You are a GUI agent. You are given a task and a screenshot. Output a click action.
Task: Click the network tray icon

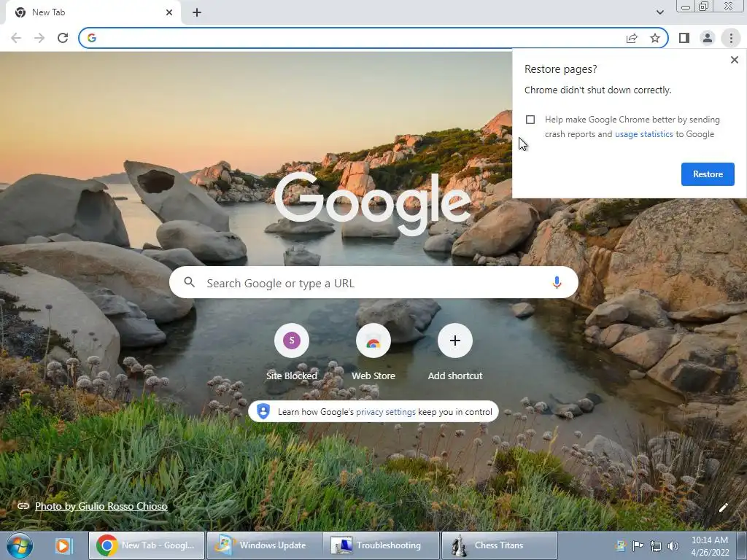pos(655,545)
